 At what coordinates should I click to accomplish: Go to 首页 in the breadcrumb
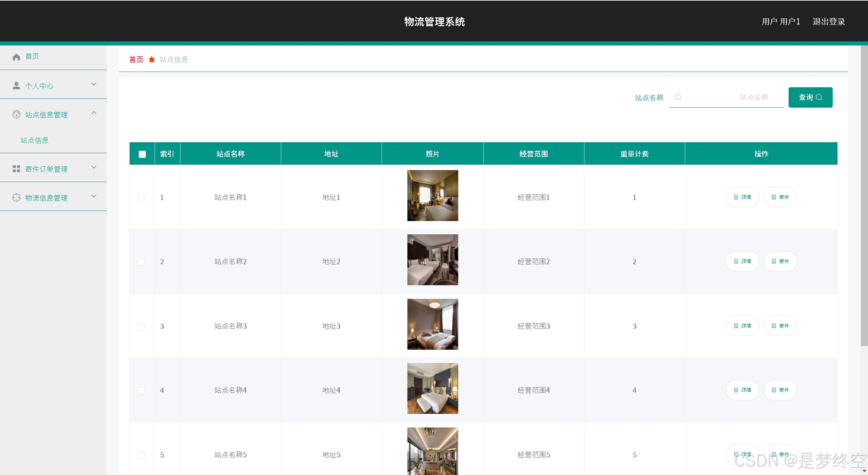click(136, 59)
